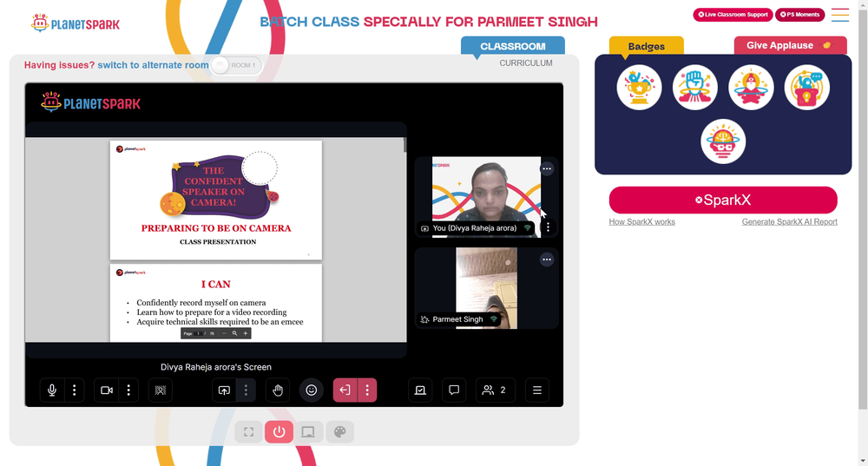Open Live Classroom Support
Image resolution: width=868 pixels, height=466 pixels.
click(x=733, y=15)
